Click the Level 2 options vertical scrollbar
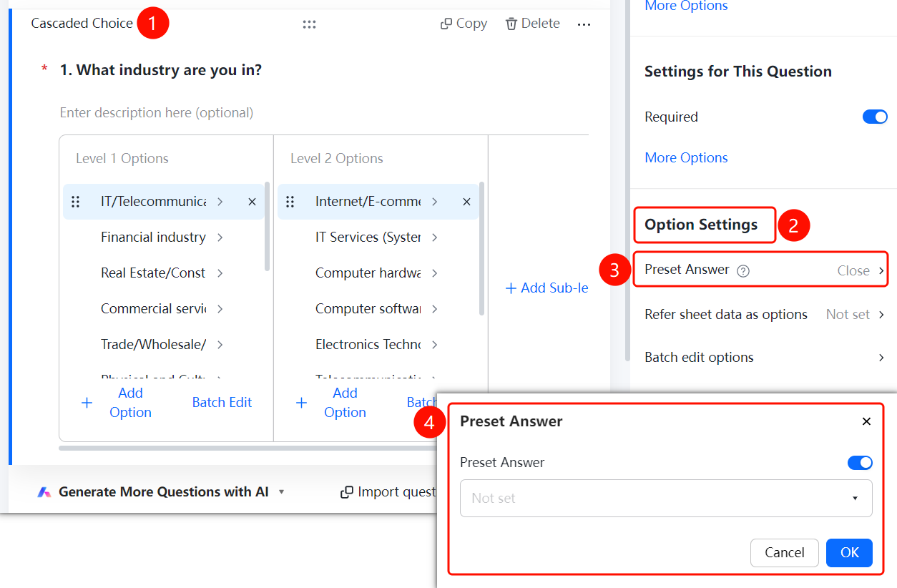This screenshot has width=897, height=588. pos(482,248)
